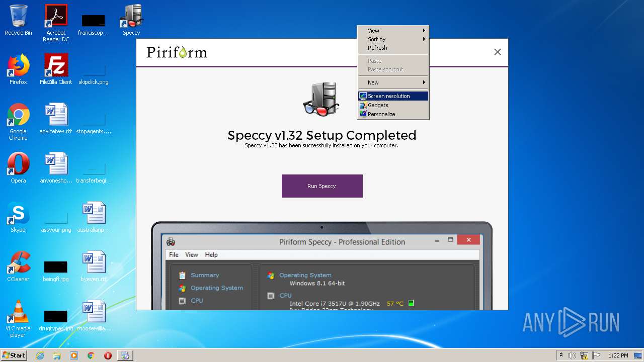Select the Speccy desktop shortcut

pos(131,20)
